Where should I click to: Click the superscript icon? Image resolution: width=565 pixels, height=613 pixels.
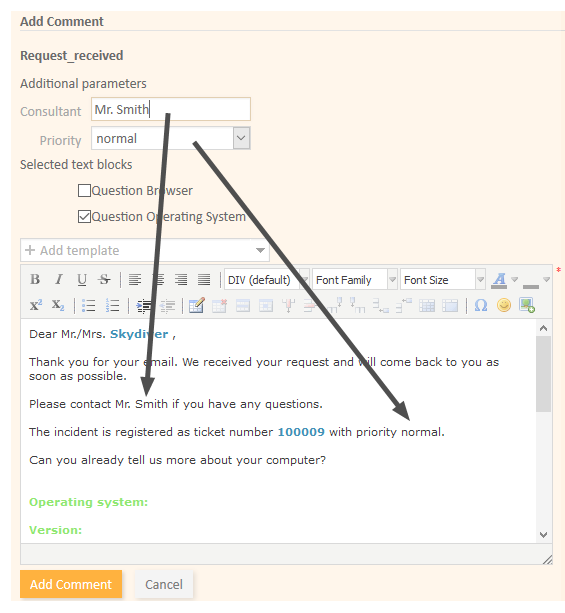[36, 305]
